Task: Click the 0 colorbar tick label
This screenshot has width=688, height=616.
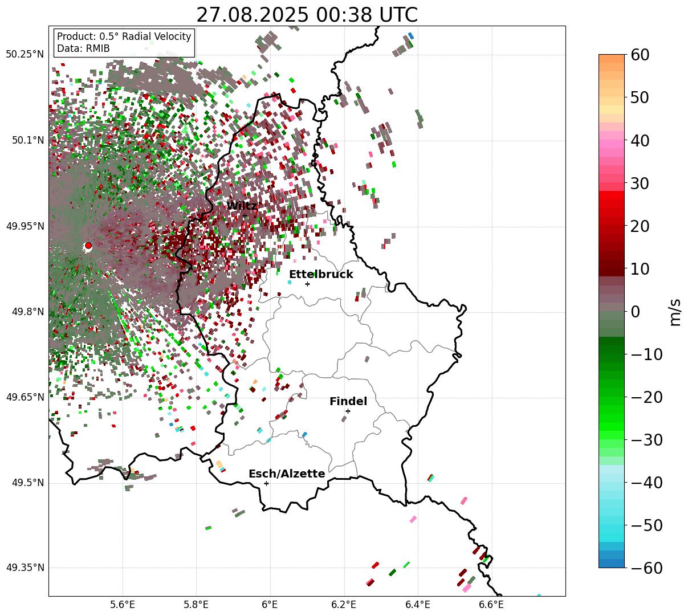Action: point(636,312)
